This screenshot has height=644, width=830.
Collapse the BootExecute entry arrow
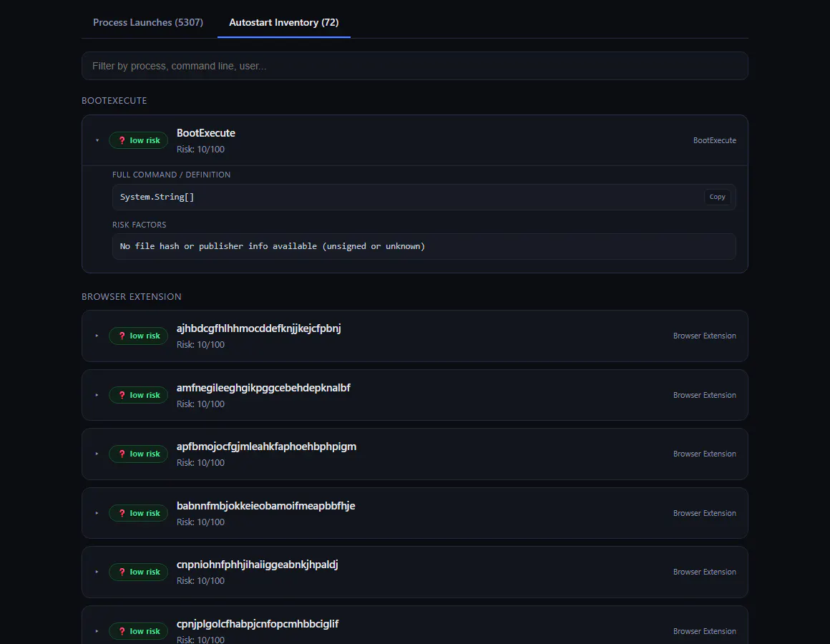[97, 140]
